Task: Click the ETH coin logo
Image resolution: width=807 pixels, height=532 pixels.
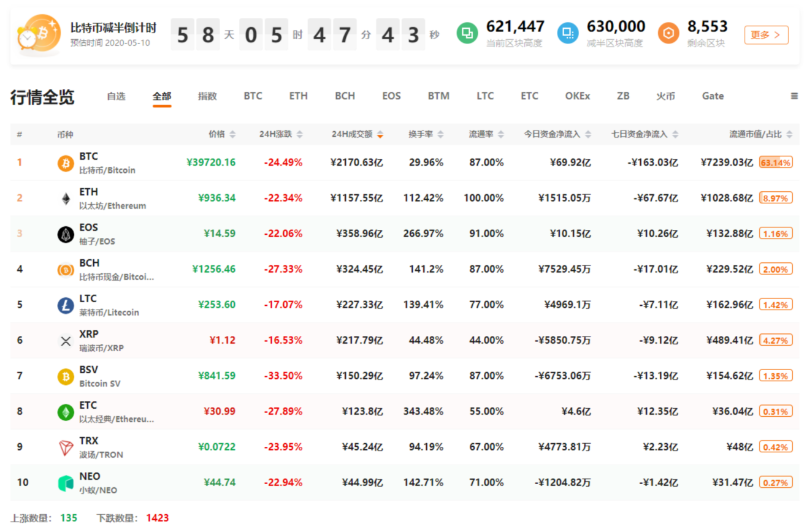Action: (66, 199)
